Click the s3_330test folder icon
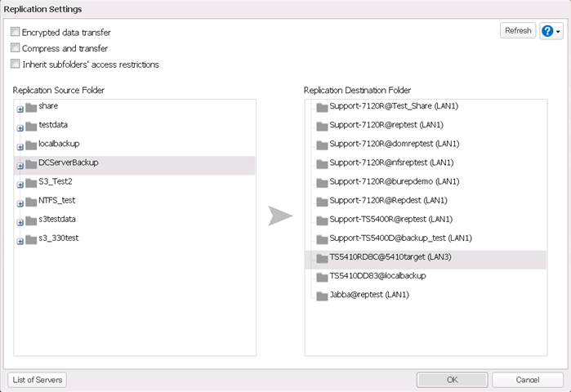The width and height of the screenshot is (571, 392). click(x=31, y=239)
